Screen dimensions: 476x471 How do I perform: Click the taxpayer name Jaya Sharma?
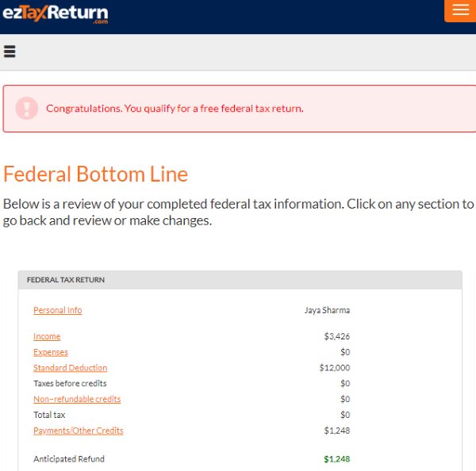coord(327,310)
